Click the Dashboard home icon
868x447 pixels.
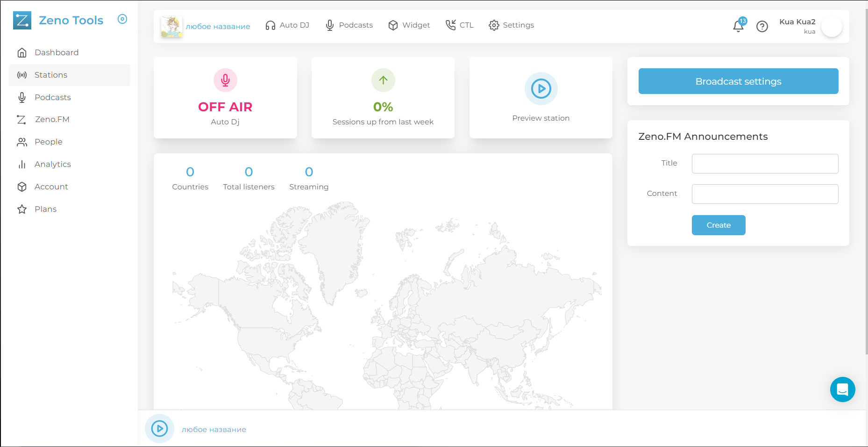(22, 52)
